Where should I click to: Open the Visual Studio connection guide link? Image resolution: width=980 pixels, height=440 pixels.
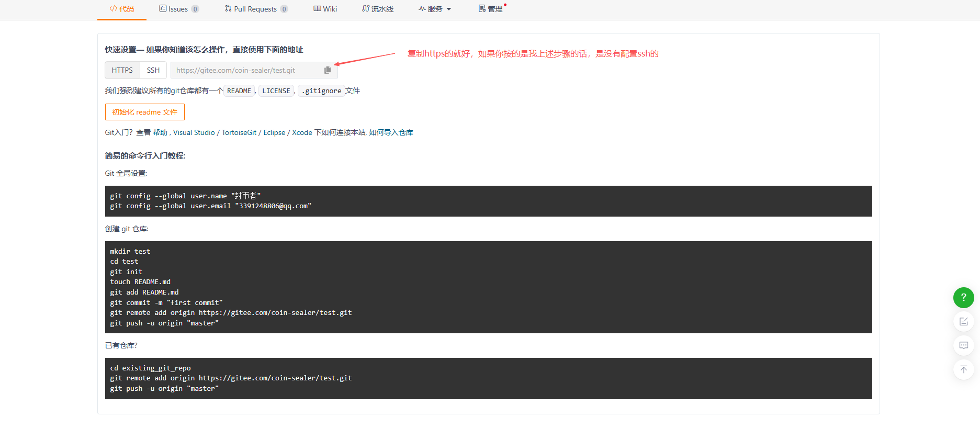coord(194,132)
